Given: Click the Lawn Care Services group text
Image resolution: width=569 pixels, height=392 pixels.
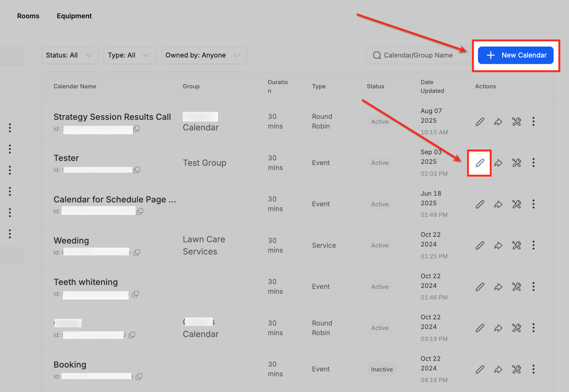Looking at the screenshot, I should (204, 245).
